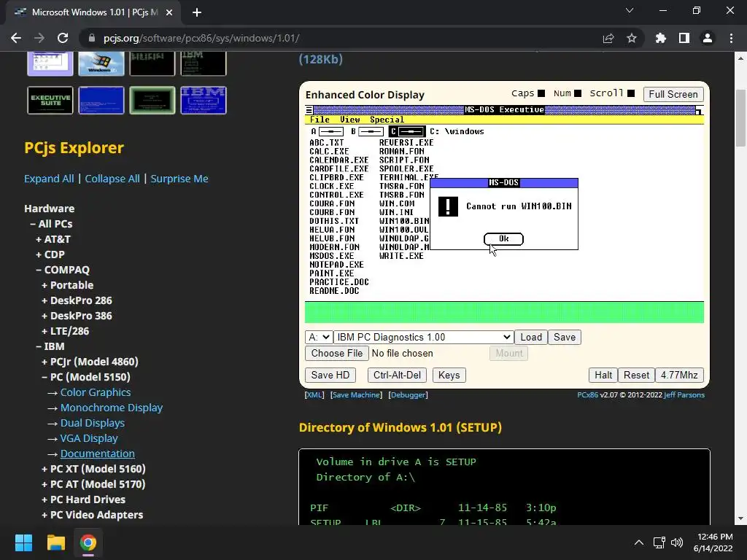Send Ctrl-Alt-Del to the machine
The height and width of the screenshot is (560, 747).
point(397,376)
